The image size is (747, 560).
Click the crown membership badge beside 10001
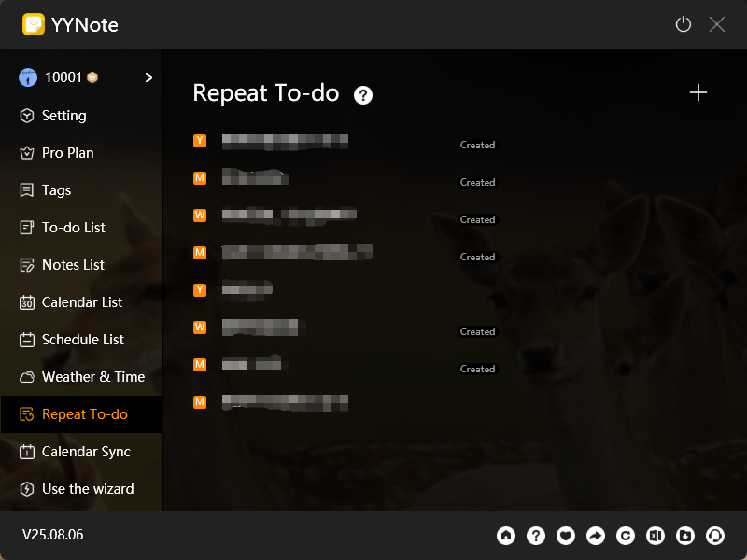[x=91, y=77]
